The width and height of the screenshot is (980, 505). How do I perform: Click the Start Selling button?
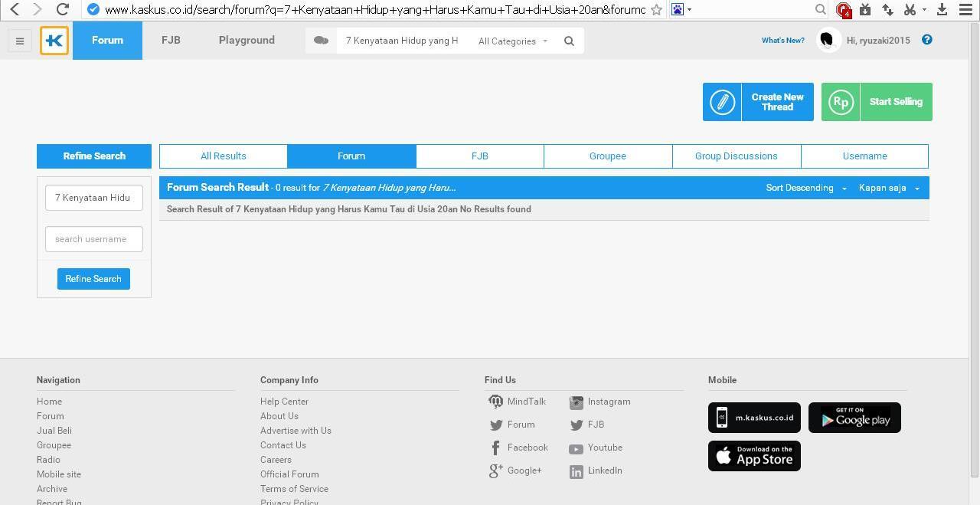tap(877, 102)
